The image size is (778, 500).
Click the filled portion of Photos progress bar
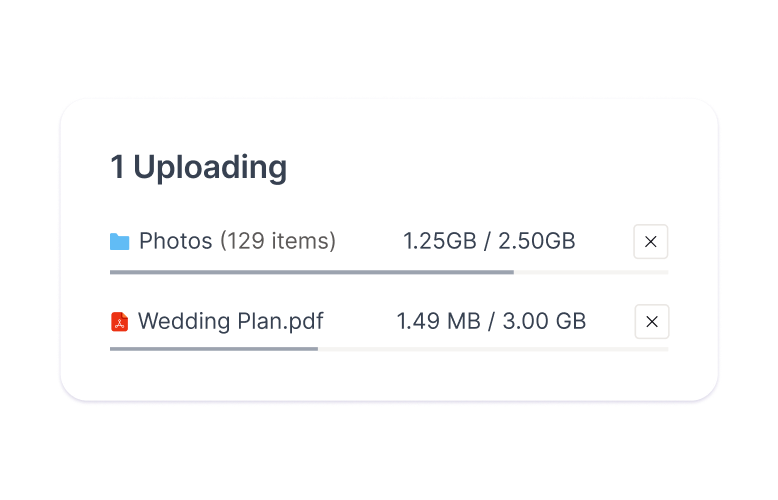click(x=310, y=272)
